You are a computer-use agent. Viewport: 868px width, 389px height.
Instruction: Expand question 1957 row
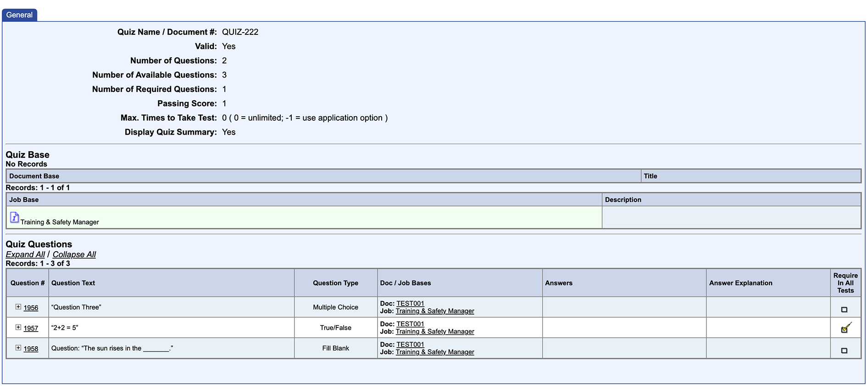[18, 327]
